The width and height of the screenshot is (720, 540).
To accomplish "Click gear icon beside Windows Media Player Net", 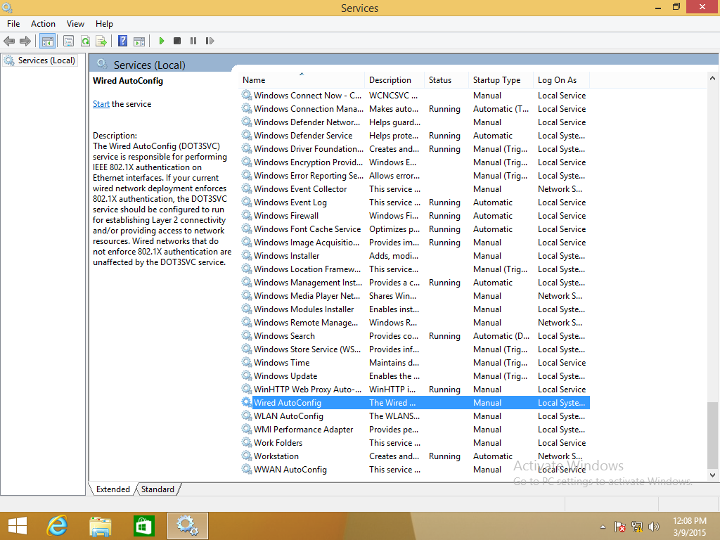I will click(247, 296).
